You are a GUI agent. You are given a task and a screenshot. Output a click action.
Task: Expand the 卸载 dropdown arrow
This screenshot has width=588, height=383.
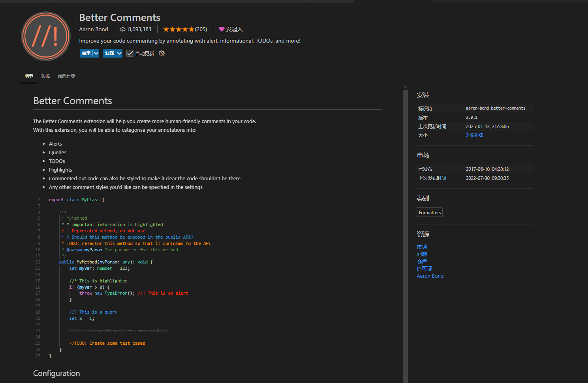[x=119, y=53]
